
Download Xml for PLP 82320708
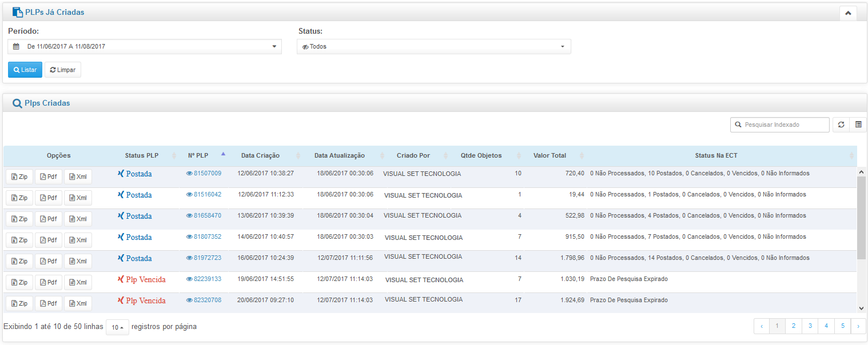point(78,303)
